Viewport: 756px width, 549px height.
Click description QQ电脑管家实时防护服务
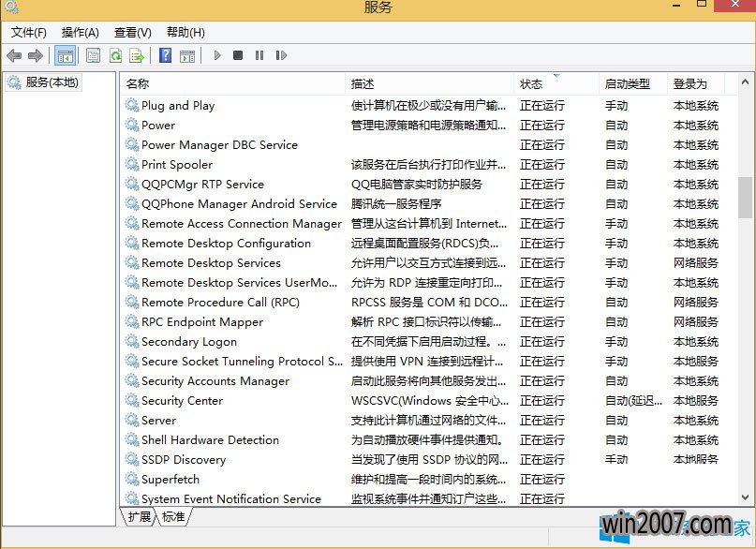[417, 185]
